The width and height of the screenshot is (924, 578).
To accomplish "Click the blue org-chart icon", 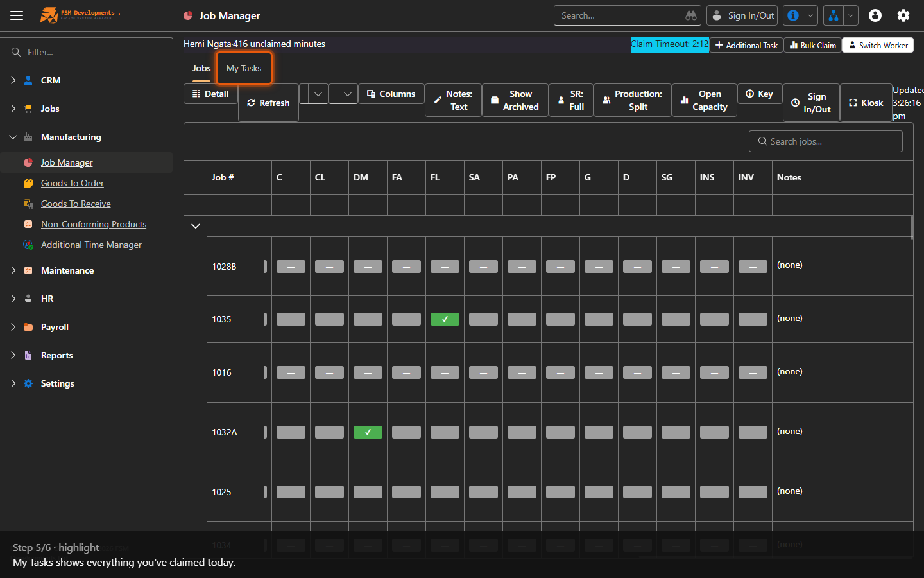I will [833, 15].
